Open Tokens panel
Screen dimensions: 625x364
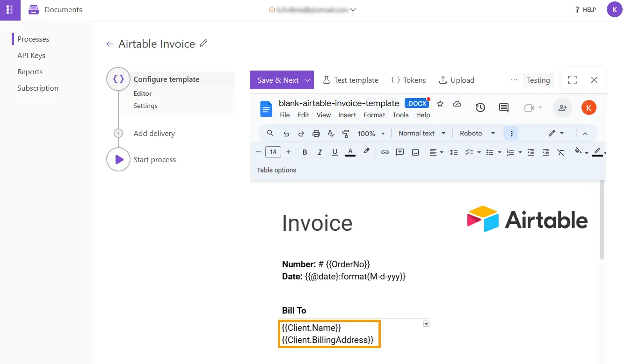pos(408,80)
